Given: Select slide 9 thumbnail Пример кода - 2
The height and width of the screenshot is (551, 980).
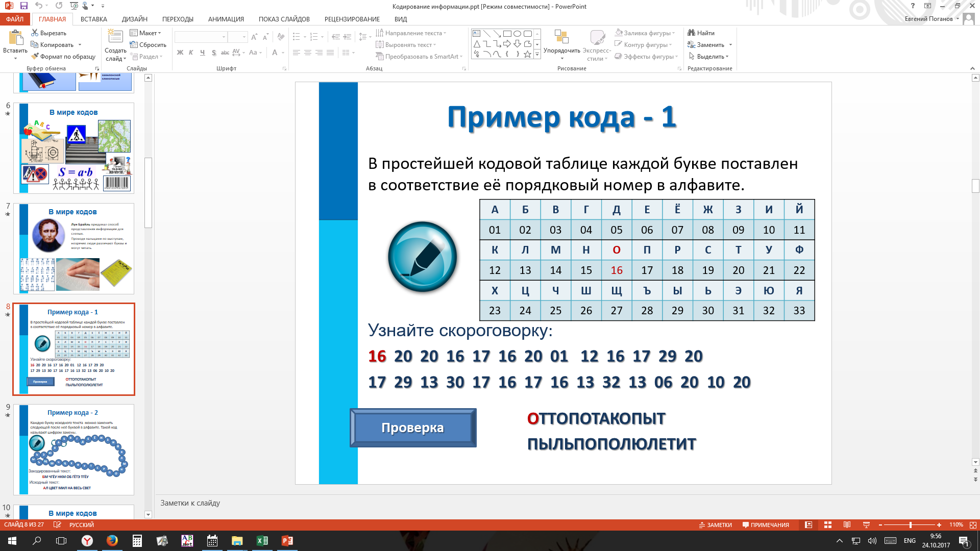Looking at the screenshot, I should pos(74,449).
